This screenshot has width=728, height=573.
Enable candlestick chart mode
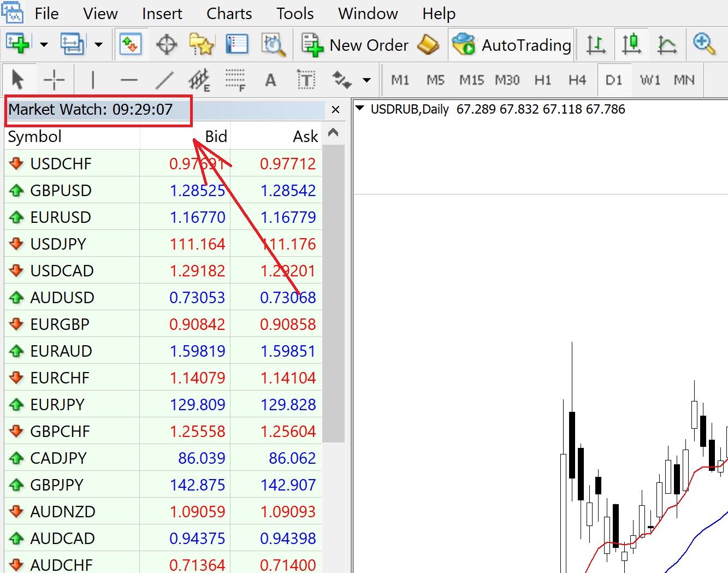pos(632,44)
